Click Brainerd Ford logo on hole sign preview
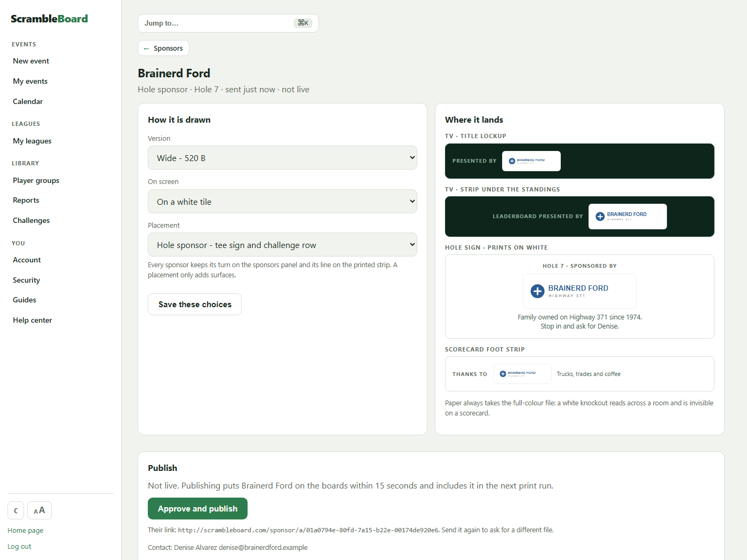 579,291
